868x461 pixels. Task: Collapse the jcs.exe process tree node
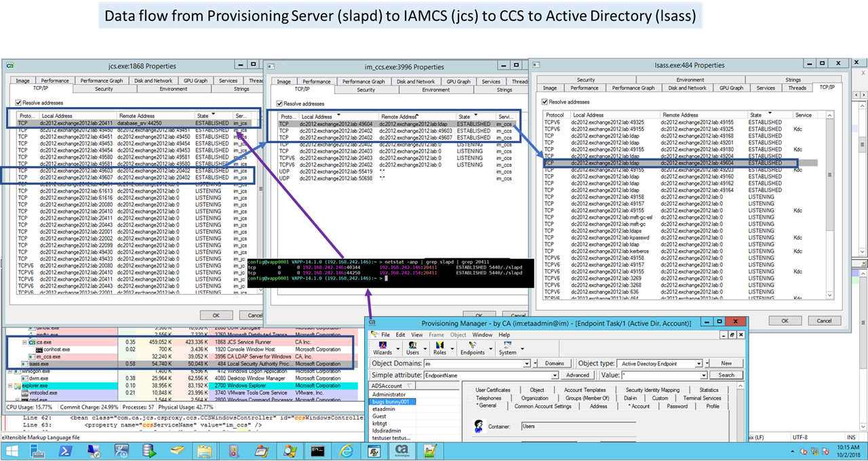tap(24, 343)
